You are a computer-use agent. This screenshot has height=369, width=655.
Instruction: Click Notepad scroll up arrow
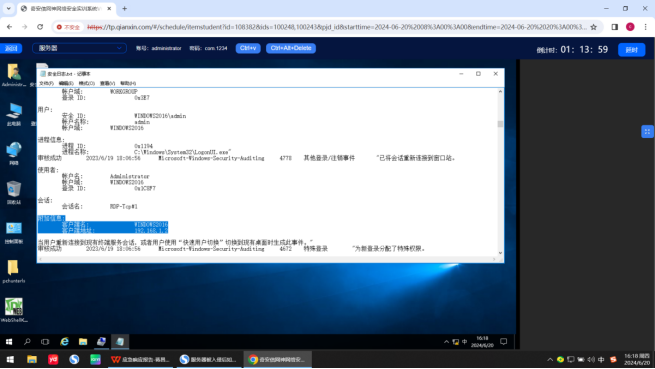coord(500,91)
